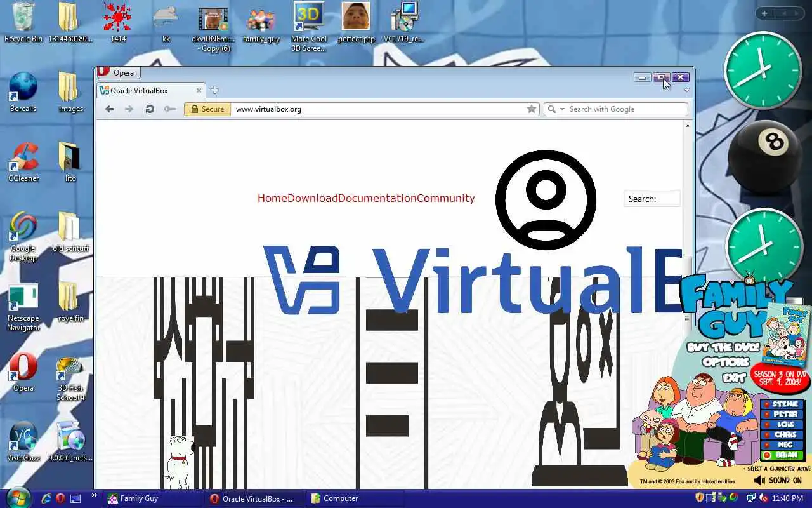812x508 pixels.
Task: Select the Borealis desktop shortcut
Action: coord(23,92)
